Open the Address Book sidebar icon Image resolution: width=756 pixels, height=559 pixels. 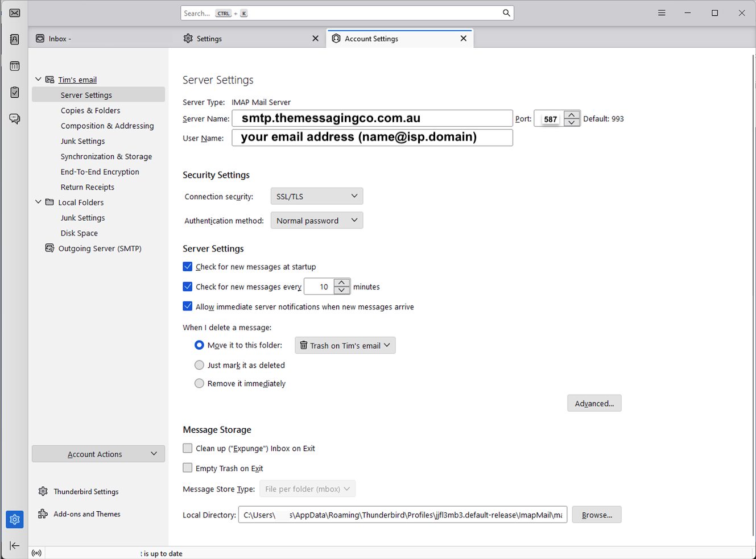14,39
